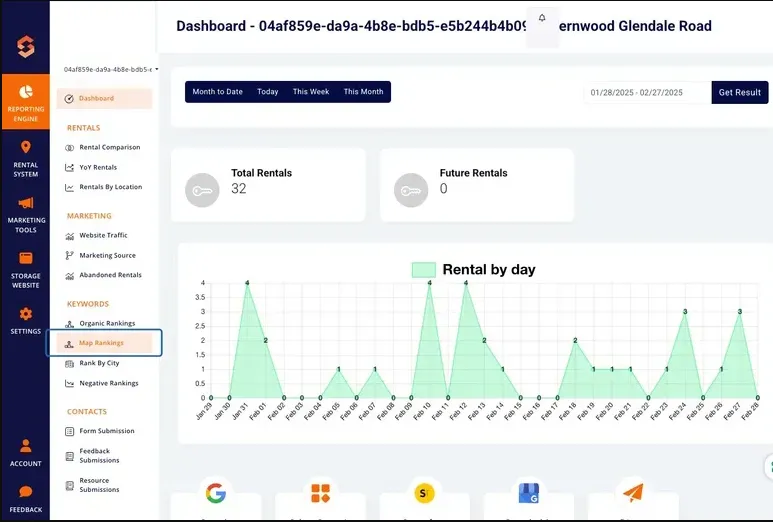Select Month to Date range

click(x=217, y=92)
